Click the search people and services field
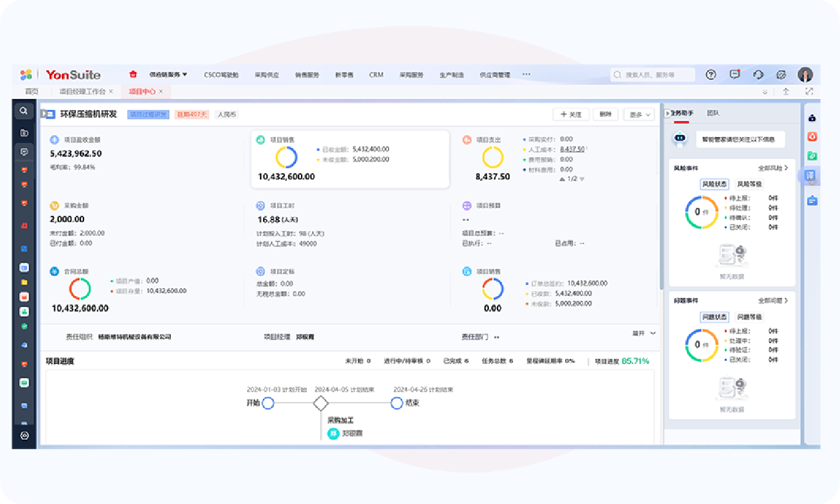 click(653, 75)
